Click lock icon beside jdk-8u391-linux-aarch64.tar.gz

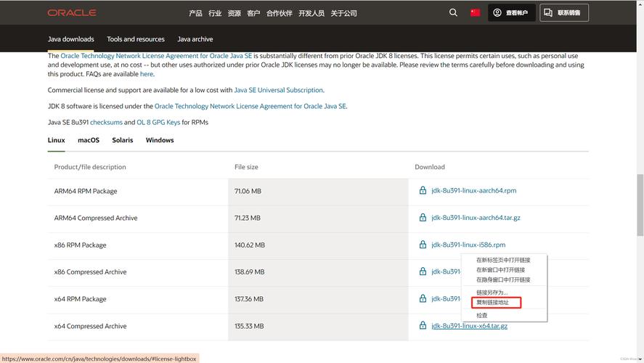tap(423, 218)
